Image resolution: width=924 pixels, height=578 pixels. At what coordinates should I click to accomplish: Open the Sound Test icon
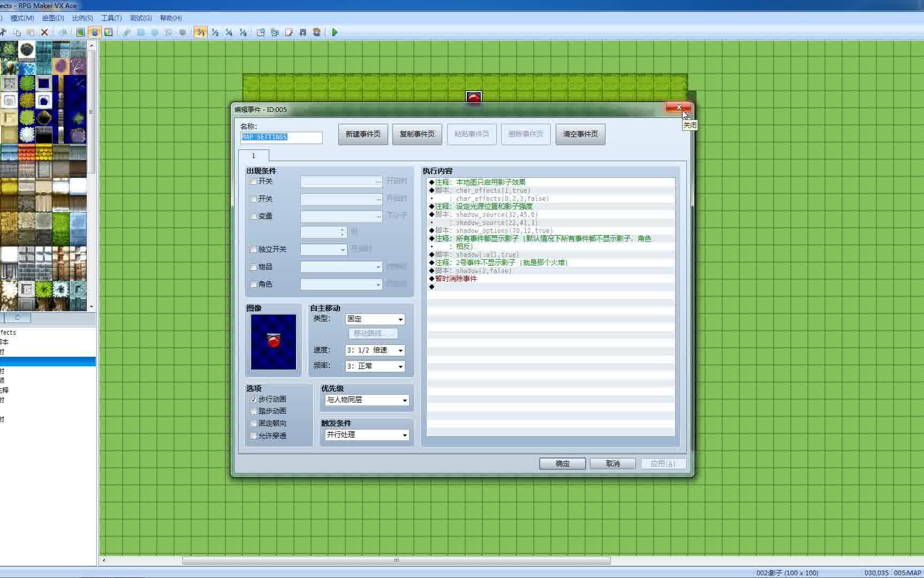303,32
